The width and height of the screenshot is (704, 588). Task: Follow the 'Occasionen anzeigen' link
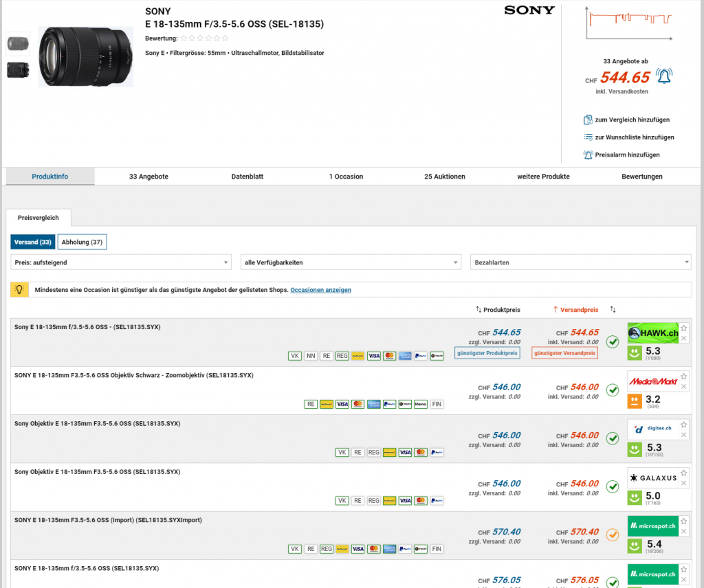coord(320,291)
